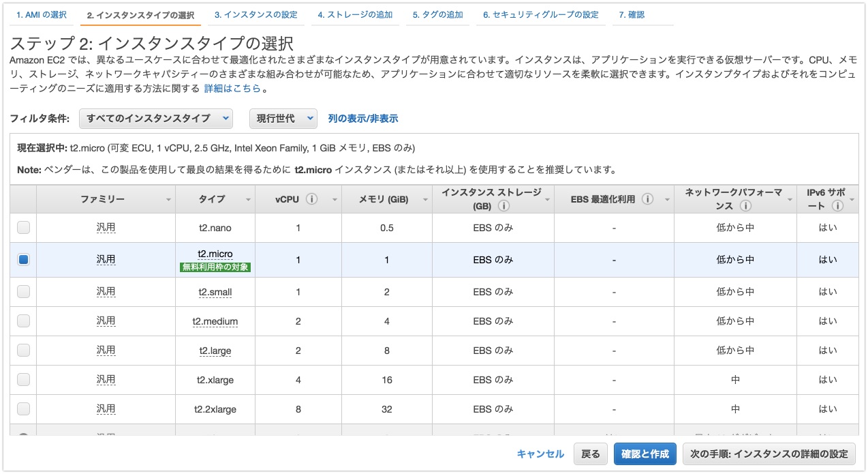Open the すべてのインスタンスタイプ filter dropdown
Image resolution: width=868 pixels, height=474 pixels.
(156, 119)
